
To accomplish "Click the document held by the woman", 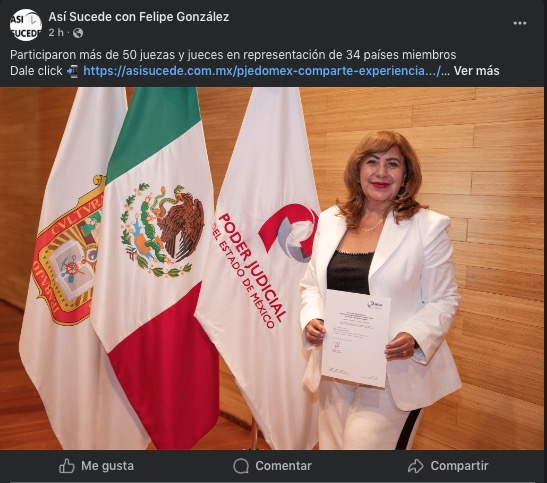I will point(355,338).
